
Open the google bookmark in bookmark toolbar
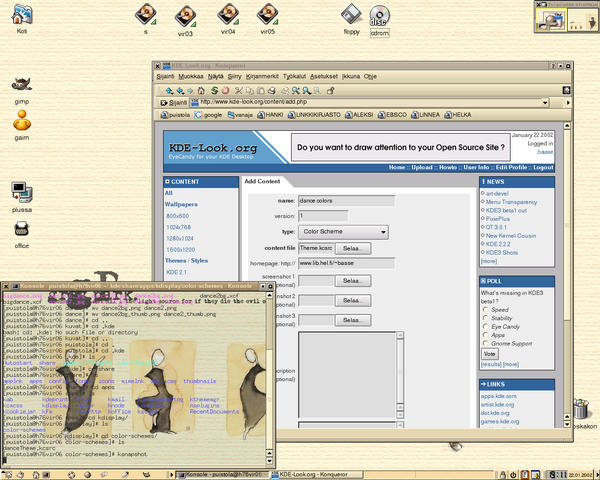[x=208, y=115]
